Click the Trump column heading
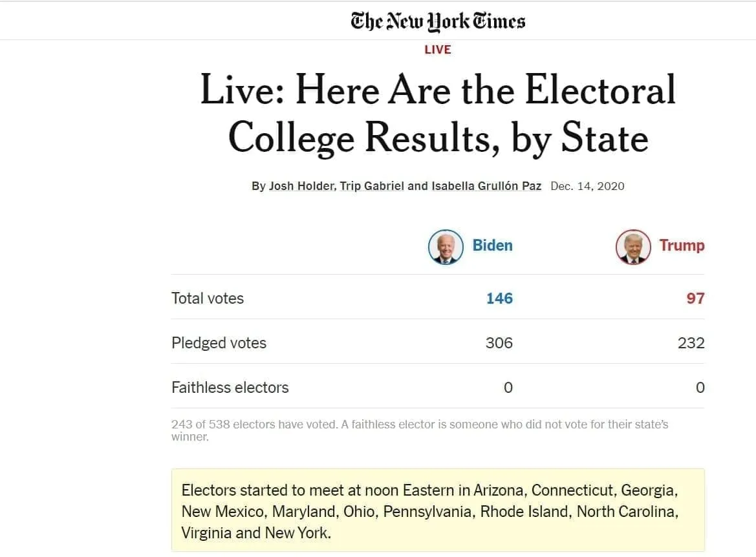 pos(682,246)
